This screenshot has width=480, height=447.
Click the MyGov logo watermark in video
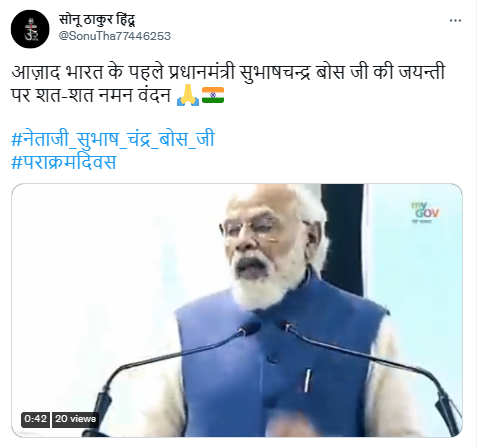[425, 212]
